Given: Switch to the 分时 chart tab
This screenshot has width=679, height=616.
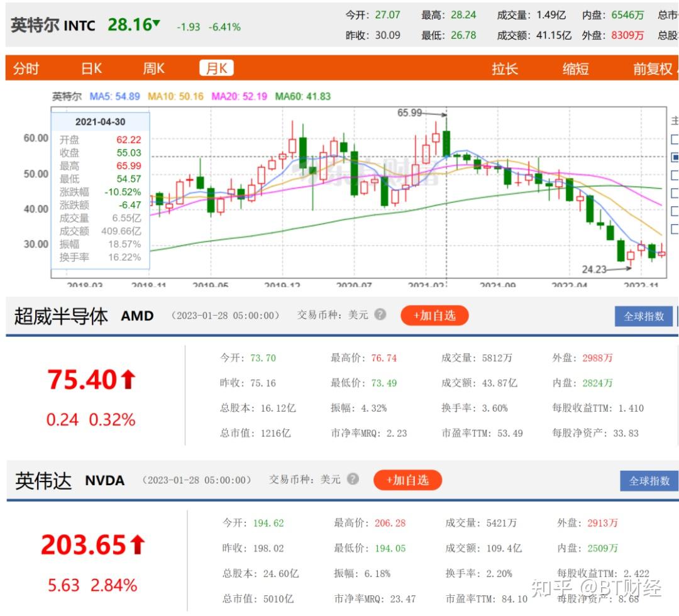Looking at the screenshot, I should point(26,67).
